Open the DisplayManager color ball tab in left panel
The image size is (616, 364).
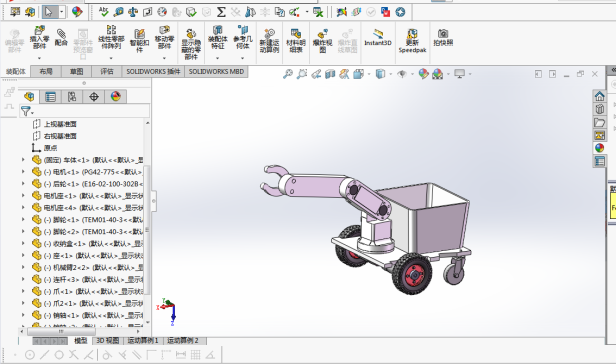coord(116,97)
